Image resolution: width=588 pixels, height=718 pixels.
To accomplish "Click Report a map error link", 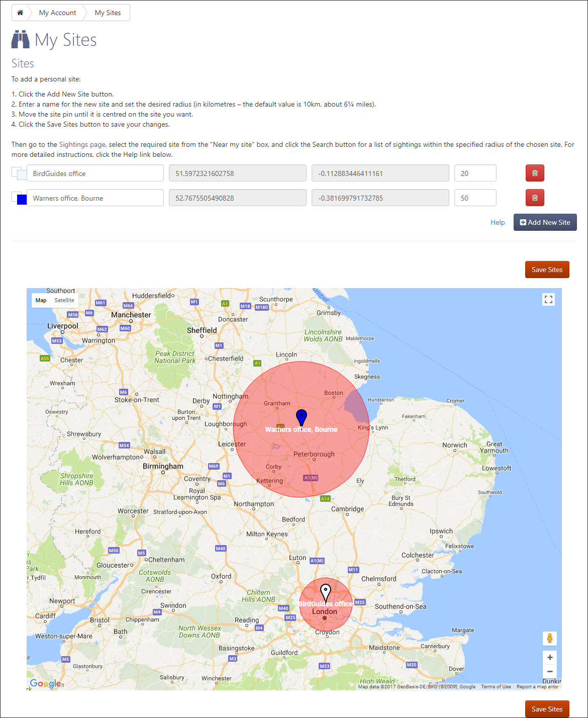I will click(537, 686).
